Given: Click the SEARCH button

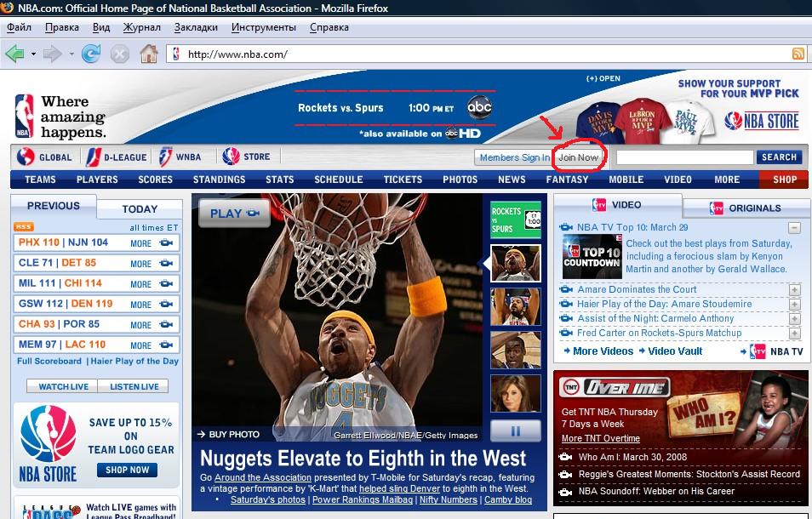Looking at the screenshot, I should point(779,157).
